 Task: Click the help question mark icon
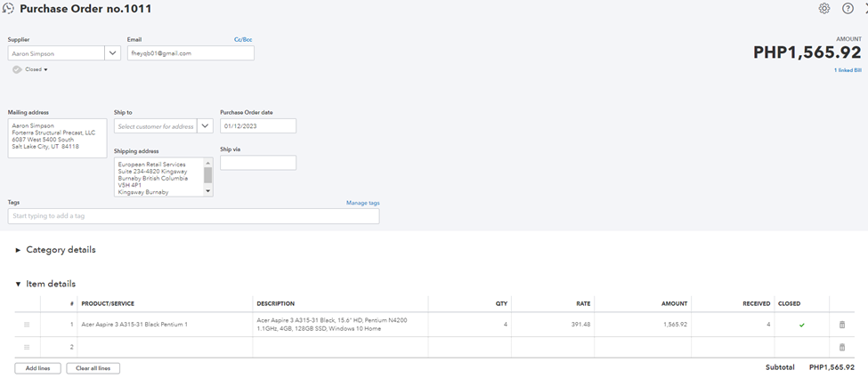pos(848,8)
